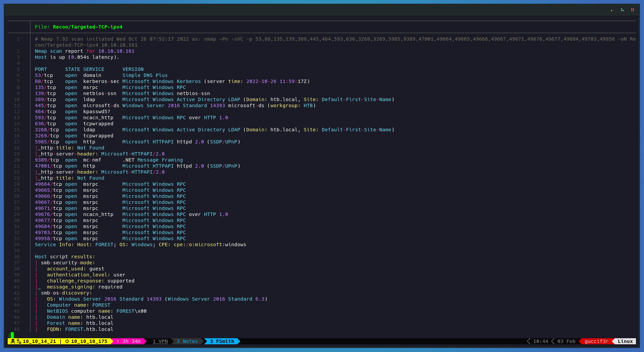Click the 636/tcp tcpwrapped port entry

[x=45, y=124]
